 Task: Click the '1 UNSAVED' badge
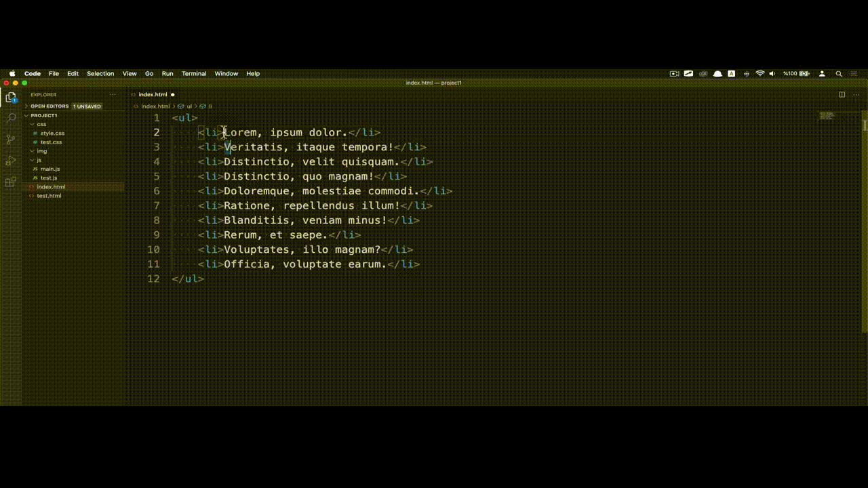click(87, 106)
